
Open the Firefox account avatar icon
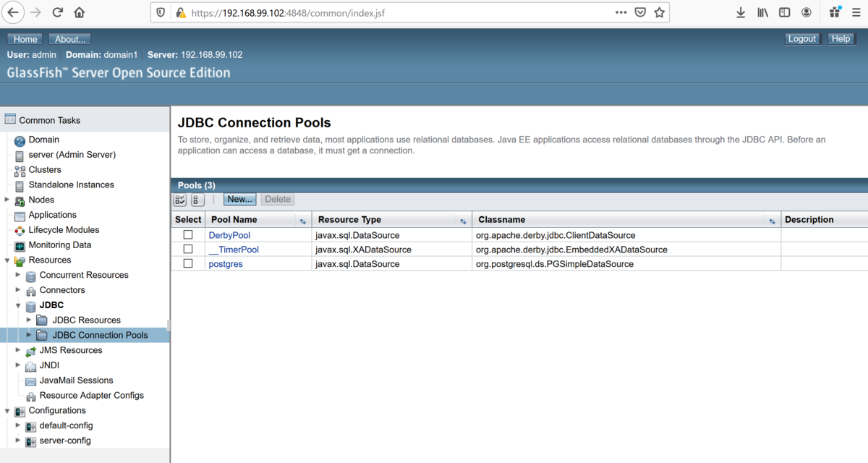tap(806, 13)
